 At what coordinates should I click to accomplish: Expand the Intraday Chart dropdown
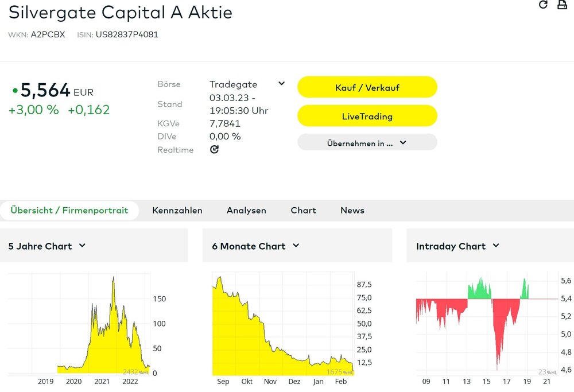[496, 246]
